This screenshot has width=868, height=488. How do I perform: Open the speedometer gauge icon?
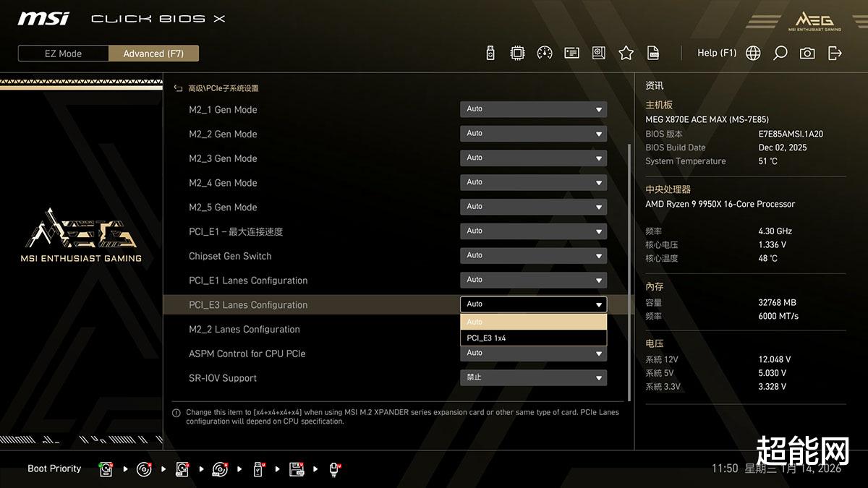pos(545,53)
